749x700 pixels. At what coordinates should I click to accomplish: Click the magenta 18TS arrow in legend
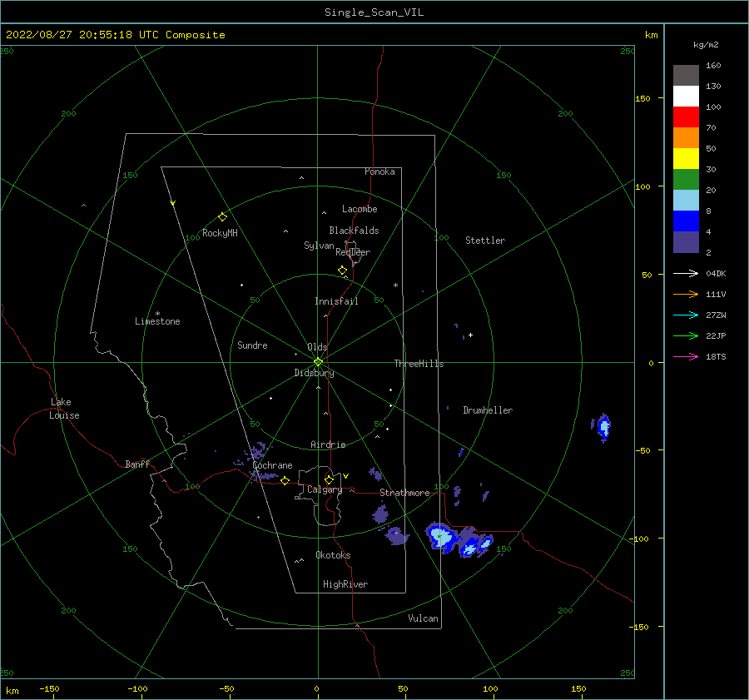[686, 356]
